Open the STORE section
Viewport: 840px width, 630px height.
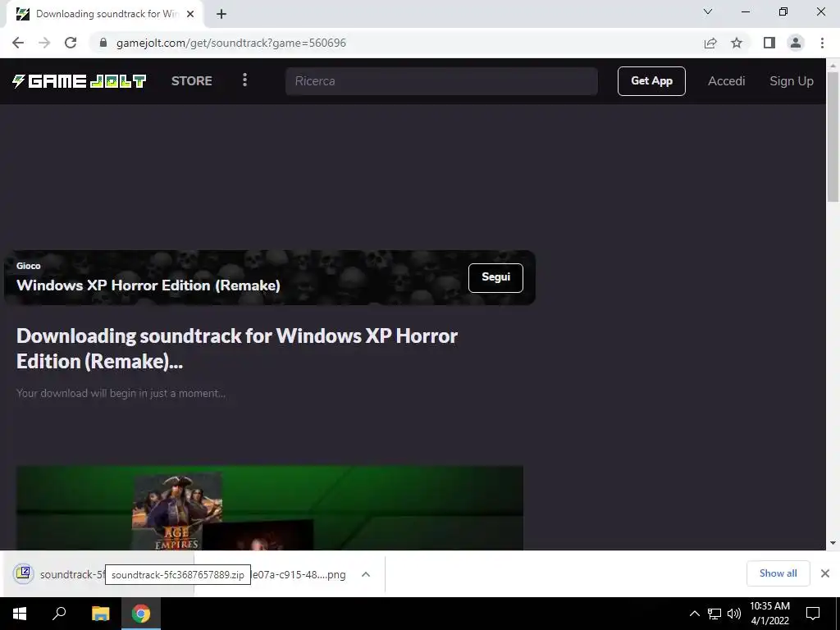click(x=192, y=81)
